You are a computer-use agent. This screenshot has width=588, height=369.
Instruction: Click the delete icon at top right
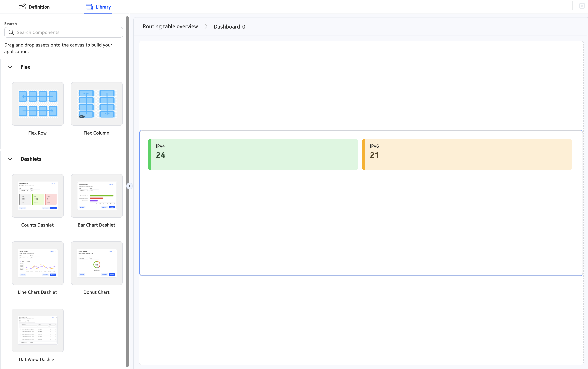[582, 6]
